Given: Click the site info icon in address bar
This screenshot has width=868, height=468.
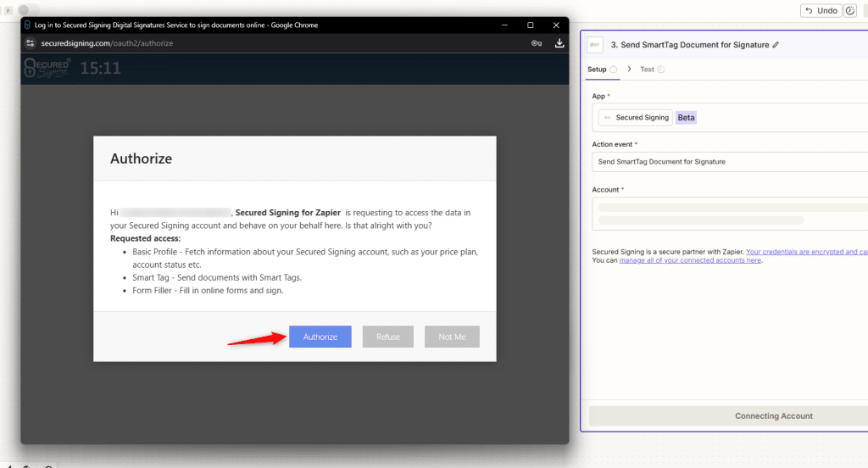Looking at the screenshot, I should pyautogui.click(x=31, y=43).
